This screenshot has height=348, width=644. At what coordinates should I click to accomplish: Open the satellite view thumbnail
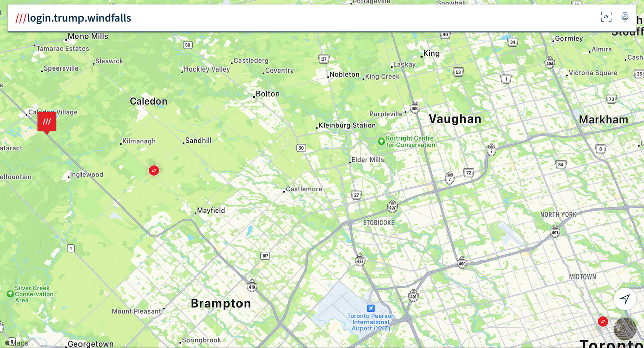coord(625,329)
